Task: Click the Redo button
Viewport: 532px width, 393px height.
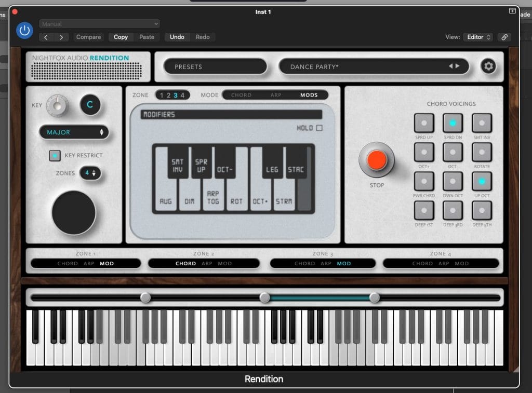Action: point(203,37)
